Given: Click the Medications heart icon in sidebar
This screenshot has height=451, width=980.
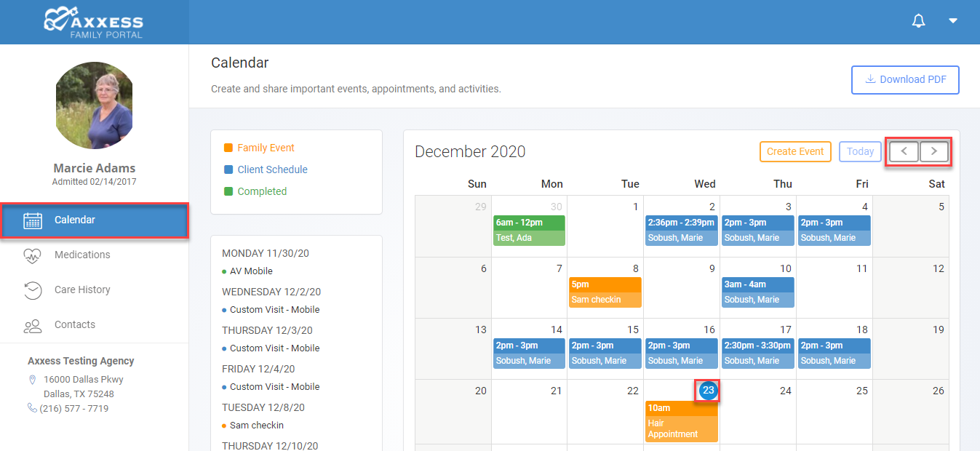Looking at the screenshot, I should [33, 255].
